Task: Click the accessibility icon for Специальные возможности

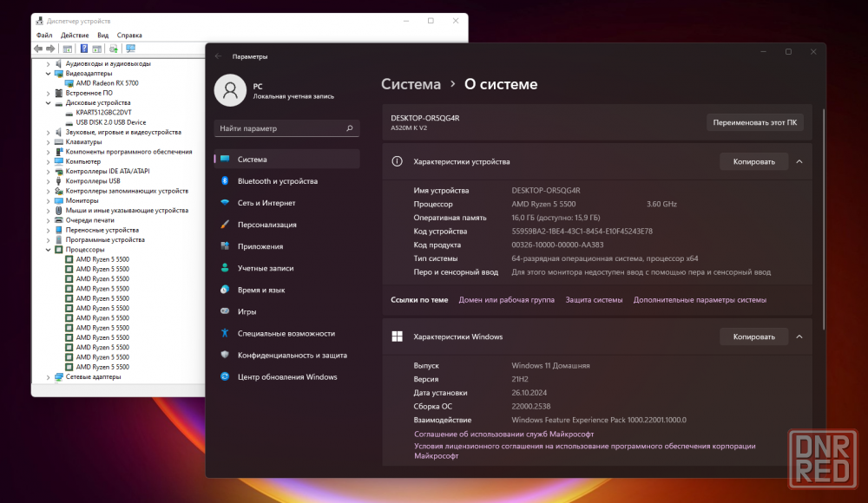Action: (225, 333)
